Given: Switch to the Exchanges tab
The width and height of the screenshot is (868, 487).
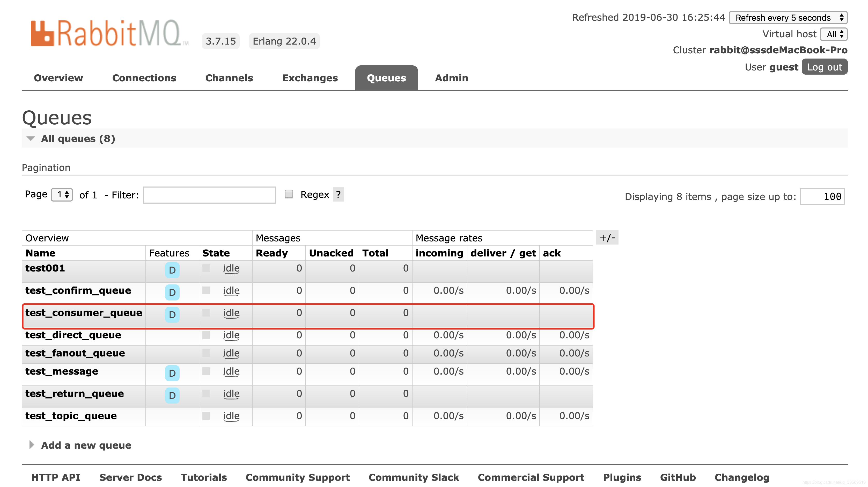Looking at the screenshot, I should click(x=310, y=78).
